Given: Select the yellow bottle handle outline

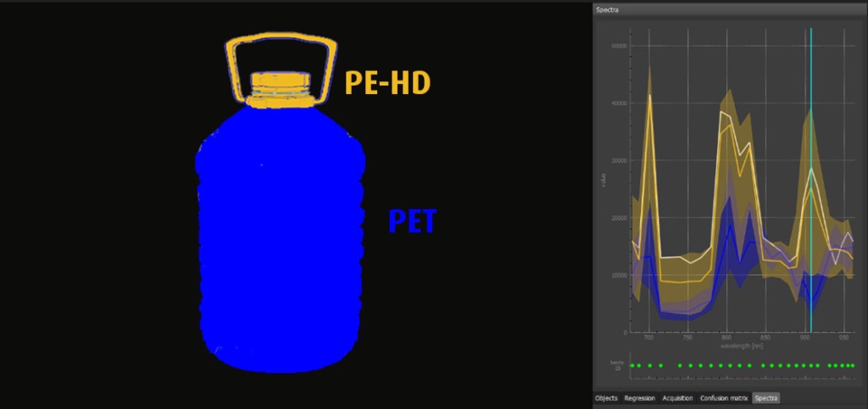Looking at the screenshot, I should (280, 42).
